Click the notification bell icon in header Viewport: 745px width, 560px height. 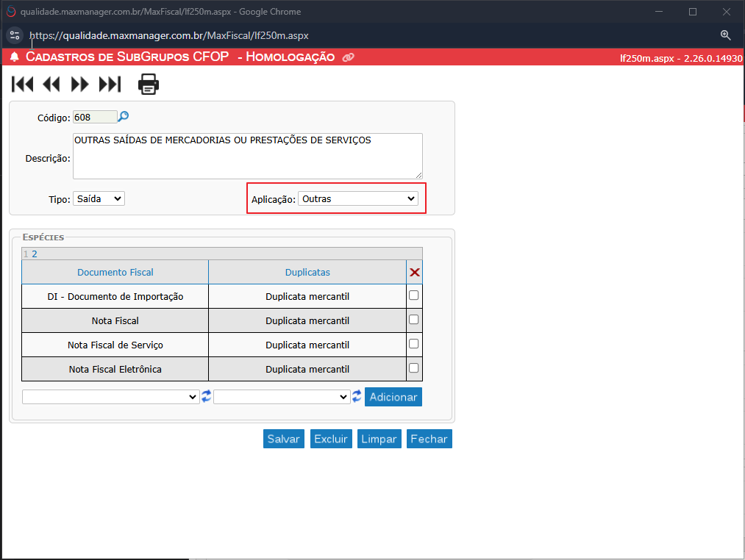pyautogui.click(x=15, y=57)
